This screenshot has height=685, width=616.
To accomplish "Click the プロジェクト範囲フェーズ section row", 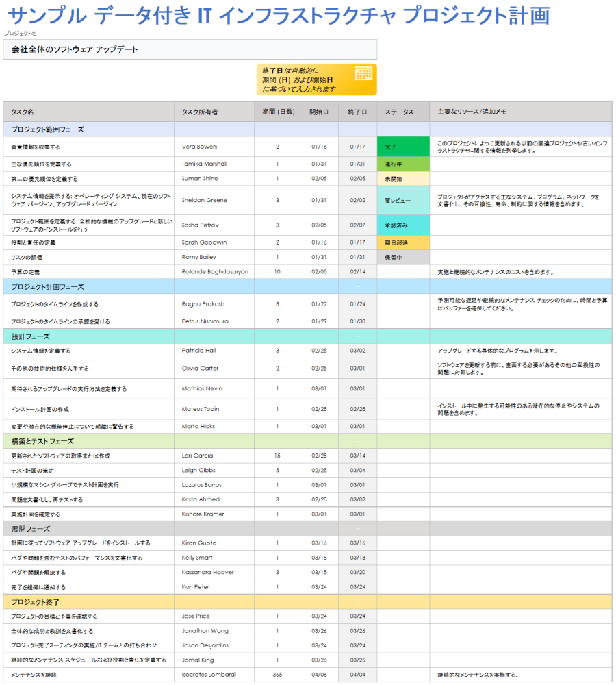I will [x=307, y=129].
